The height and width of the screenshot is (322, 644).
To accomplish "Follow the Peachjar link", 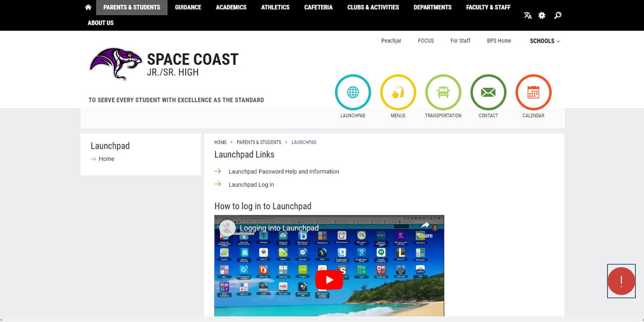I will pos(391,41).
